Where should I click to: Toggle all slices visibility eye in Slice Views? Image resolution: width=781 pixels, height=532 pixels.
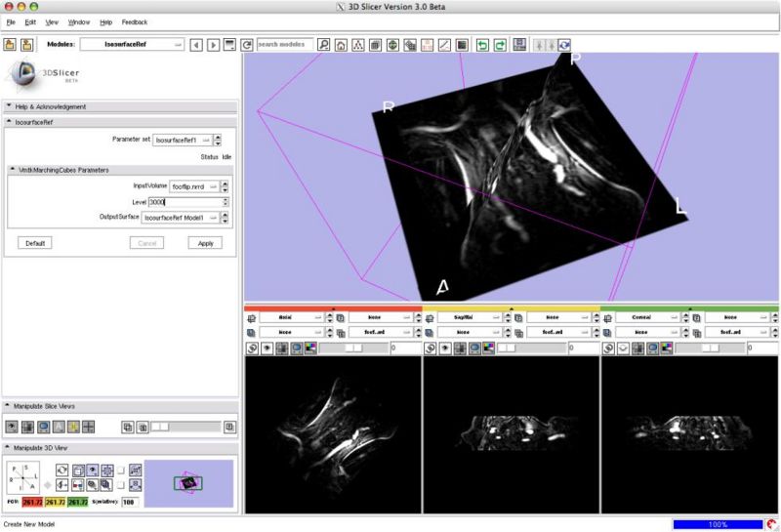[x=12, y=427]
